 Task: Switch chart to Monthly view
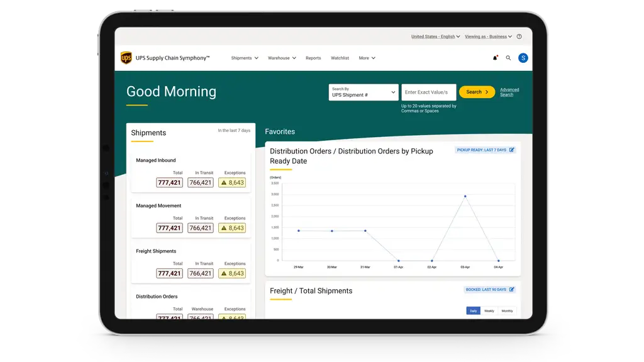click(507, 310)
